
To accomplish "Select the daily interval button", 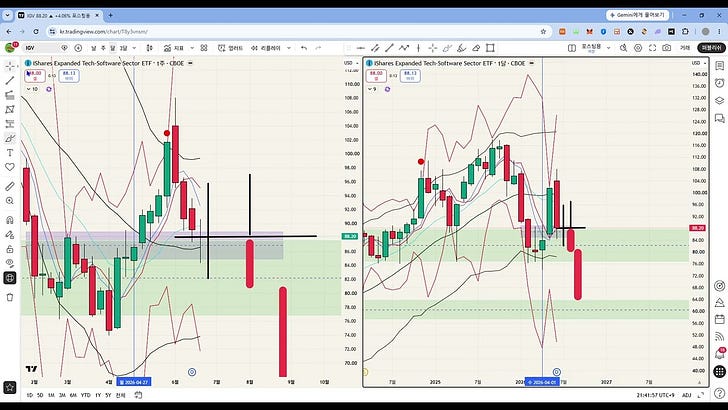I will pyautogui.click(x=94, y=48).
